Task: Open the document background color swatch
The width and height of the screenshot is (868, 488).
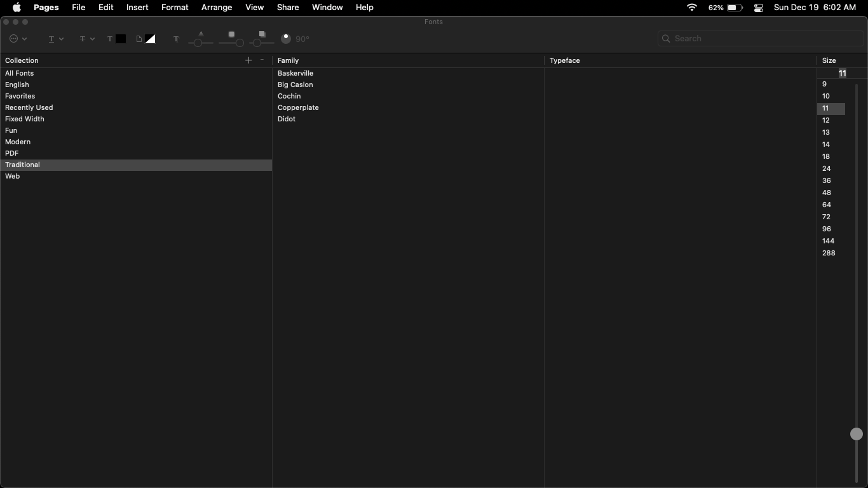Action: point(150,39)
